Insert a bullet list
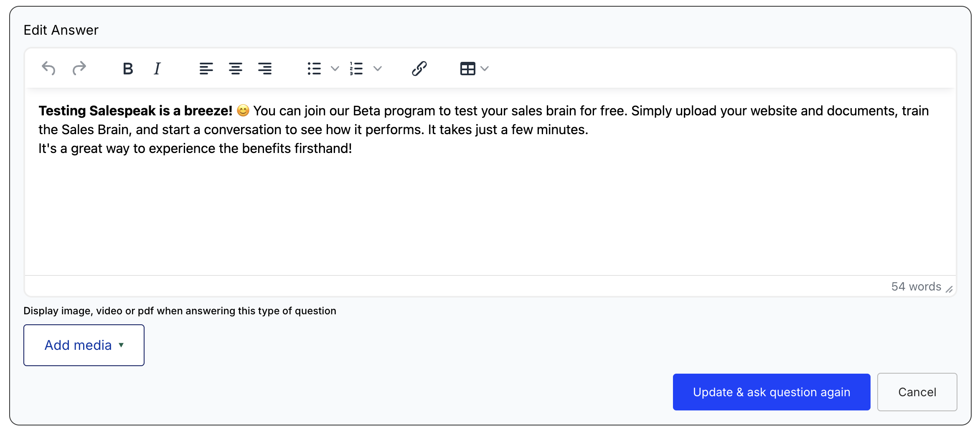Viewport: 980px width, 433px height. 314,68
